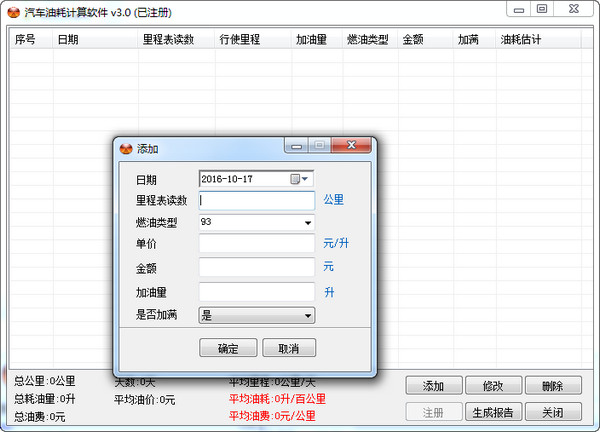Image resolution: width=600 pixels, height=432 pixels.
Task: Click the app icon in main title bar
Action: click(13, 10)
